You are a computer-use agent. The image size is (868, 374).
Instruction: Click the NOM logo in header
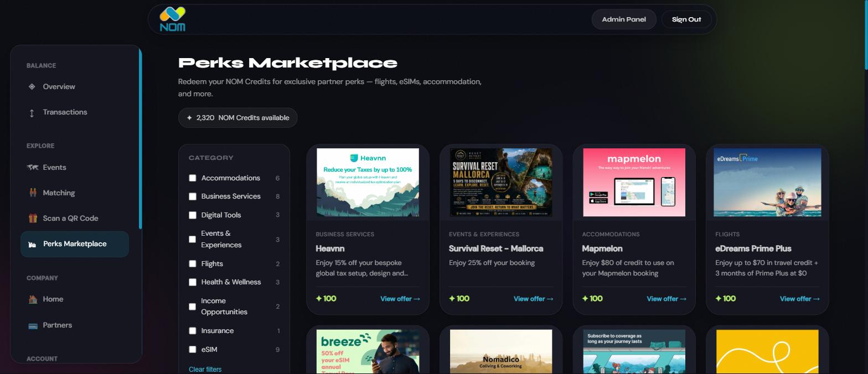(x=172, y=19)
